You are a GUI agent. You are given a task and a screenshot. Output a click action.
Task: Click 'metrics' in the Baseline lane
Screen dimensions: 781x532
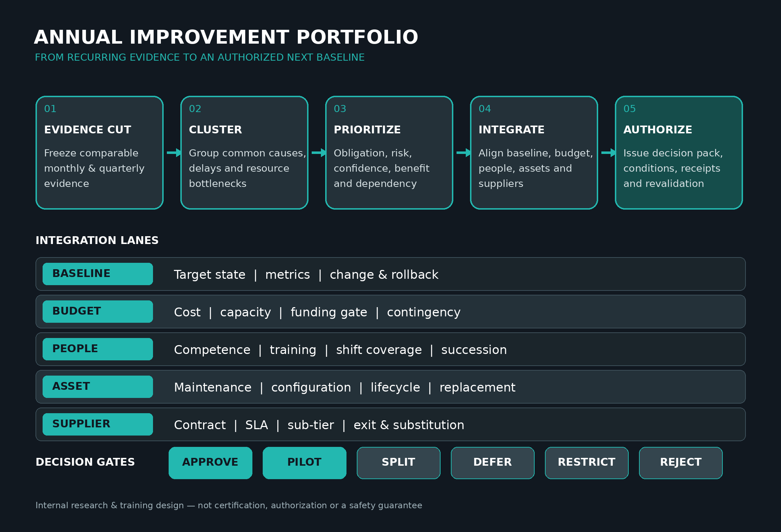[288, 275]
